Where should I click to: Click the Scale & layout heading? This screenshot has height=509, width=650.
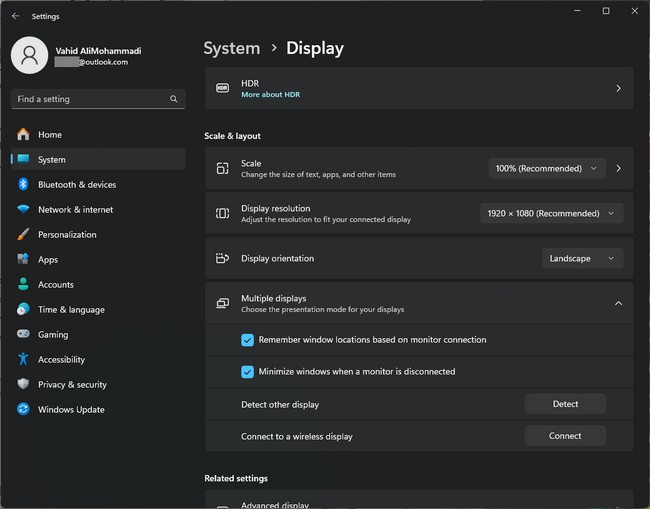(232, 136)
